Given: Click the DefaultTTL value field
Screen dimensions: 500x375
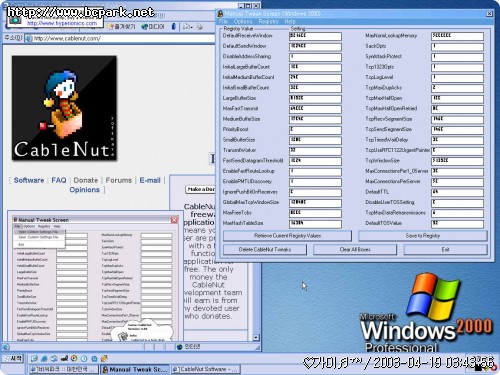Looking at the screenshot, I should [457, 192].
